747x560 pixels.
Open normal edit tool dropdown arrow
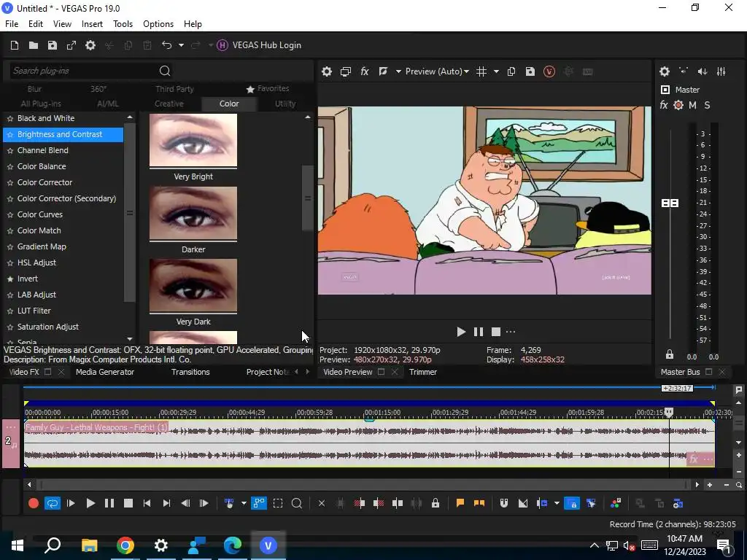244,503
